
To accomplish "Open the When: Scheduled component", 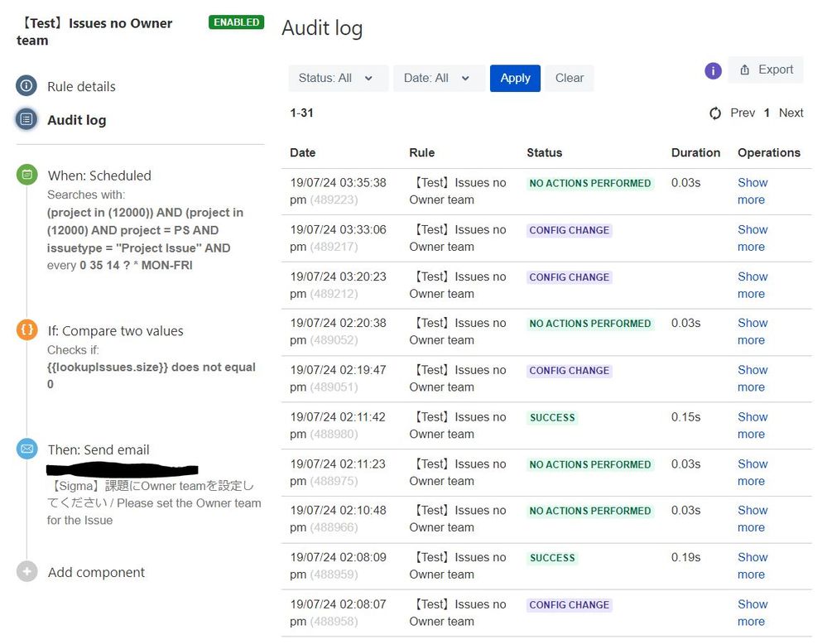I will pyautogui.click(x=99, y=175).
